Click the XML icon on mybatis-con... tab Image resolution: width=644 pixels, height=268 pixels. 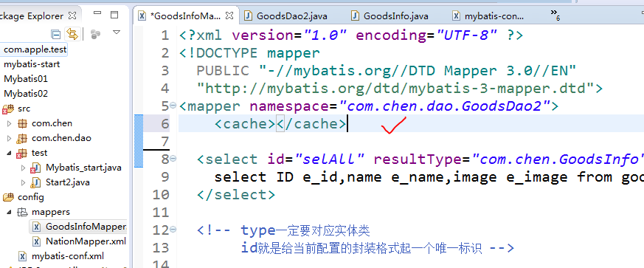[x=456, y=16]
